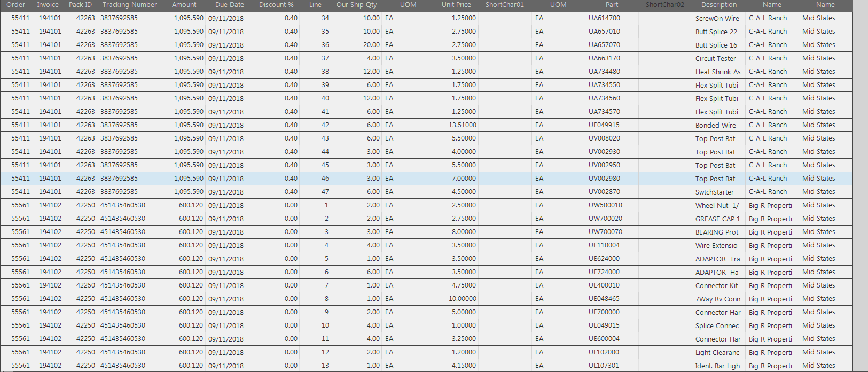
Task: Select part cell UV008020
Action: pyautogui.click(x=605, y=138)
